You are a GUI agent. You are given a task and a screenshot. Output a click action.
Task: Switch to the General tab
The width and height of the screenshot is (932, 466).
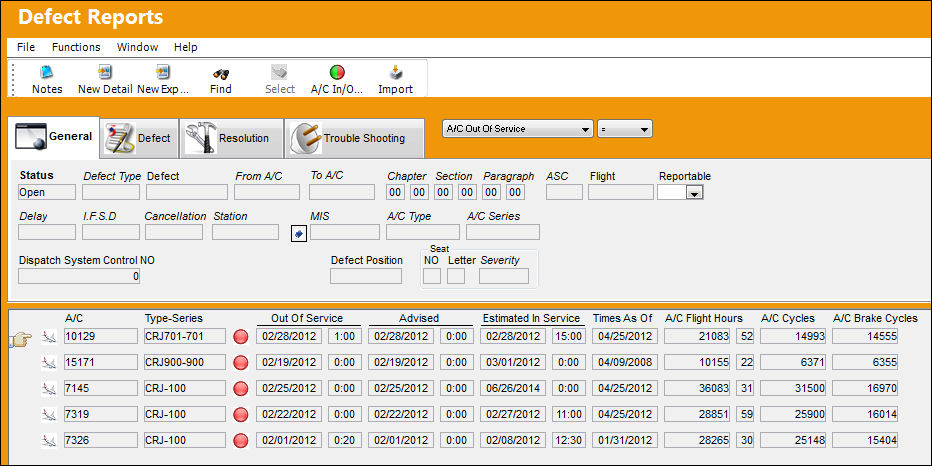click(54, 137)
